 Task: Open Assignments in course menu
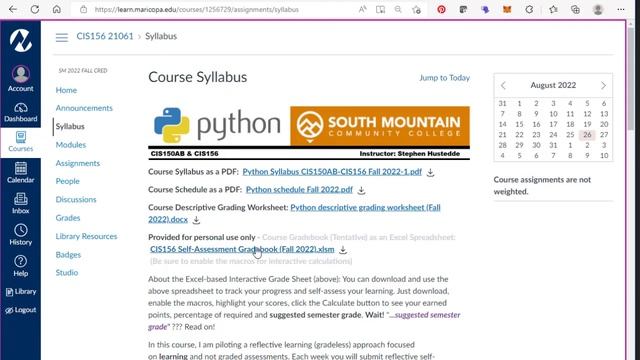[78, 163]
